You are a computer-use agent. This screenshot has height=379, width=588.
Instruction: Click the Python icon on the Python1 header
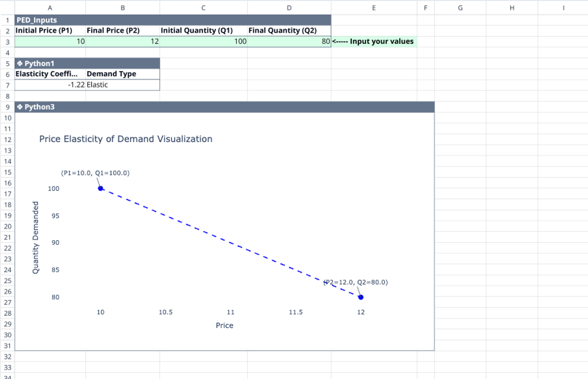point(20,63)
